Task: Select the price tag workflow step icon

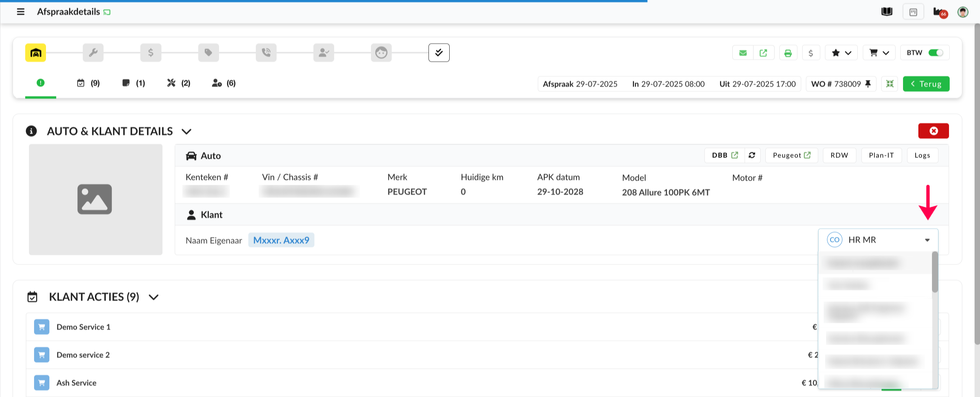Action: pyautogui.click(x=208, y=52)
